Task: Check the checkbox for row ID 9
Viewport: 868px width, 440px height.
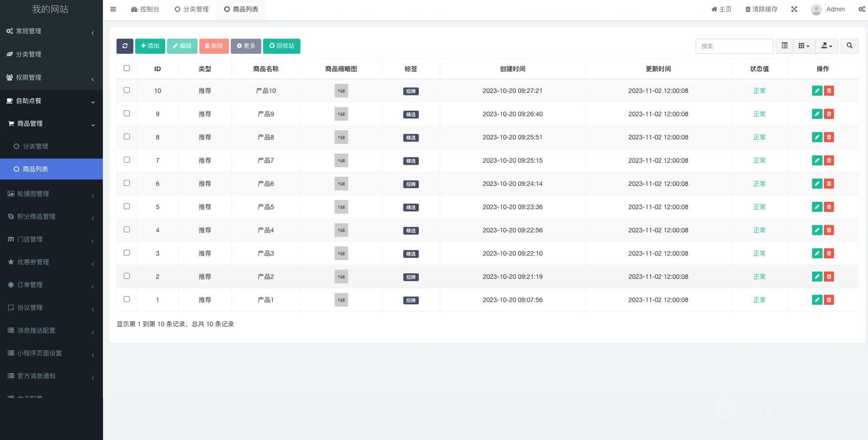Action: 127,113
